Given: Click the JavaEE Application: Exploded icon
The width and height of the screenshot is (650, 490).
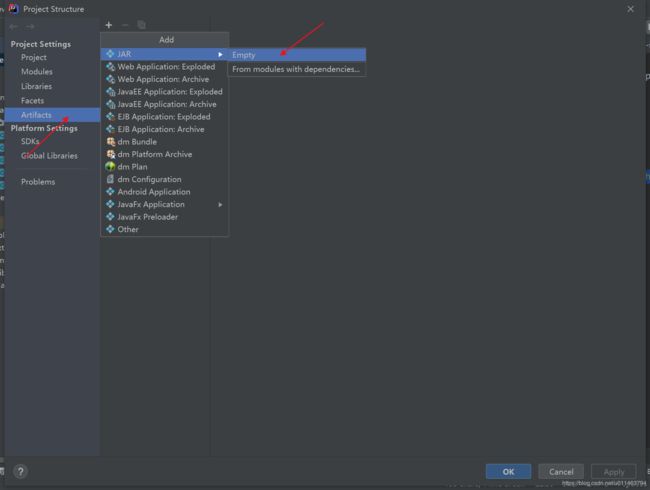Looking at the screenshot, I should [110, 92].
